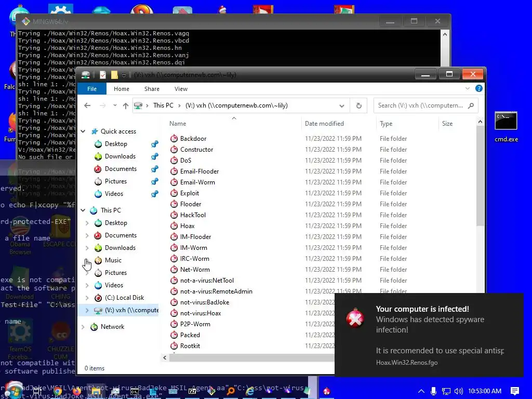Open Chrome from the taskbar

pos(58,391)
